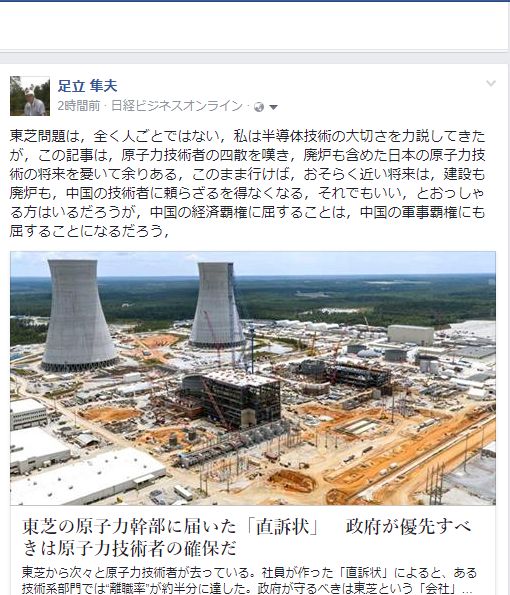Open the 2時間前 timestamp link

pos(79,106)
